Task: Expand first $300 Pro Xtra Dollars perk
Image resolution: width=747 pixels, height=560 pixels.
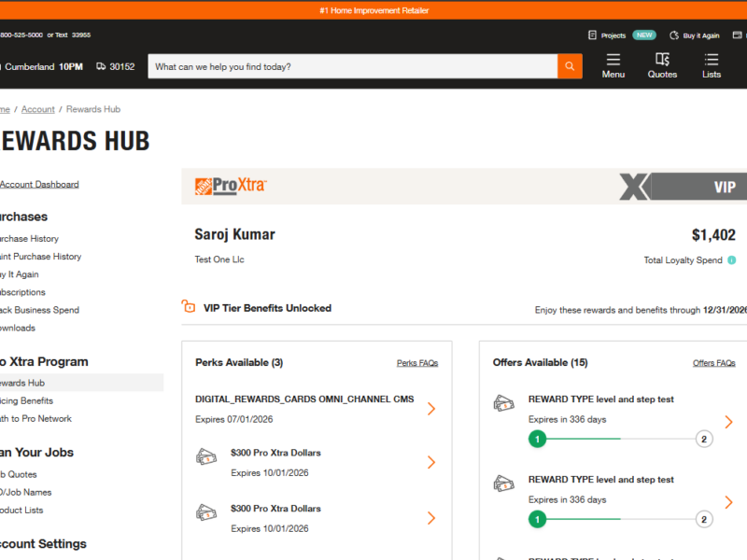Action: tap(431, 462)
